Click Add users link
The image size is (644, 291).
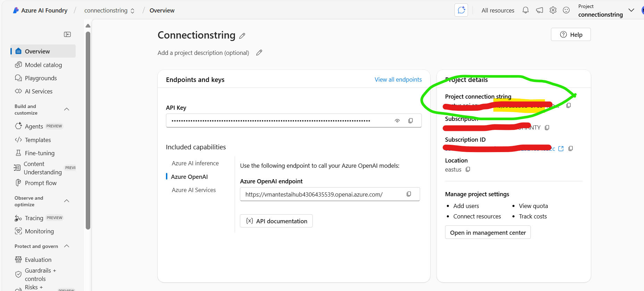point(466,206)
